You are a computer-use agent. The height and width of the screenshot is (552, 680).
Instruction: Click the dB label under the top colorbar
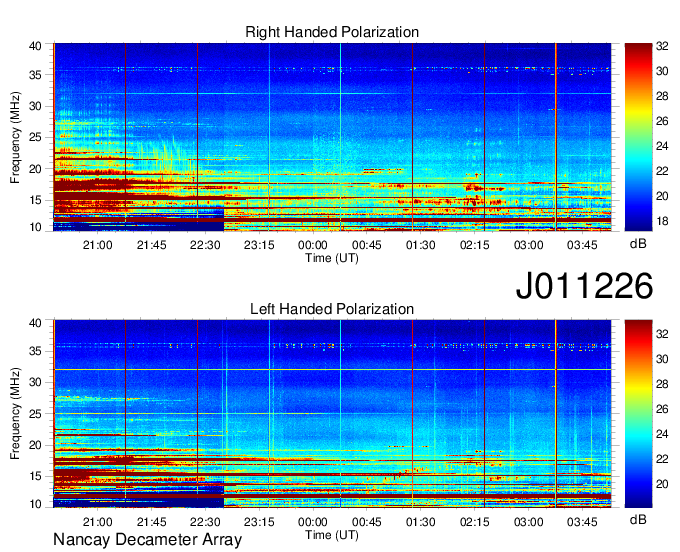click(x=638, y=244)
